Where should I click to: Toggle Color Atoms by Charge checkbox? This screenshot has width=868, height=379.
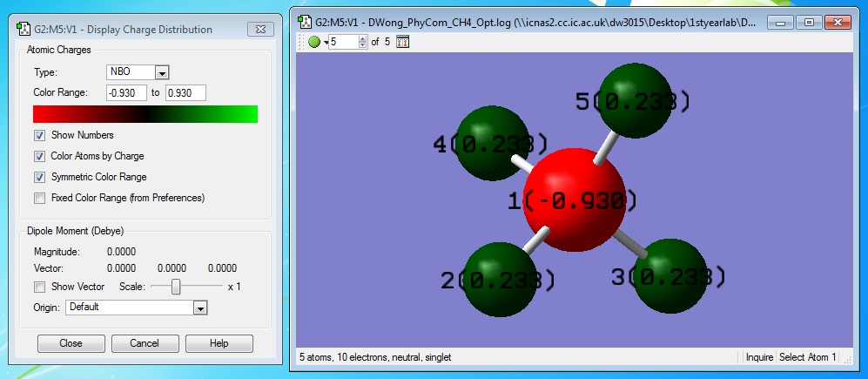coord(40,156)
